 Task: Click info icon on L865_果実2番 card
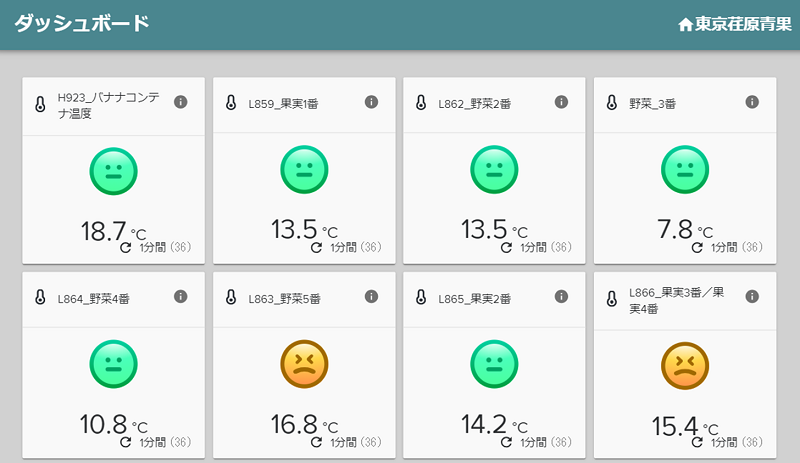561,297
